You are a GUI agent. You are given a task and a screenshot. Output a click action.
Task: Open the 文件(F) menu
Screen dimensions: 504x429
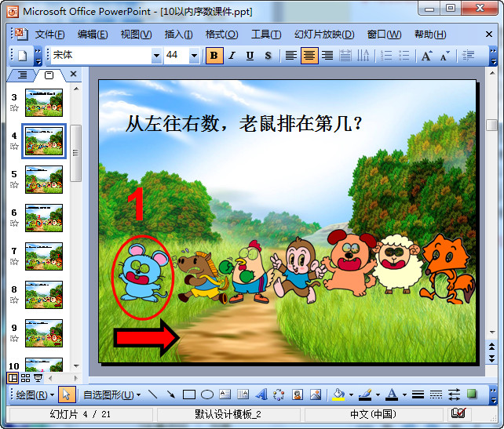49,34
